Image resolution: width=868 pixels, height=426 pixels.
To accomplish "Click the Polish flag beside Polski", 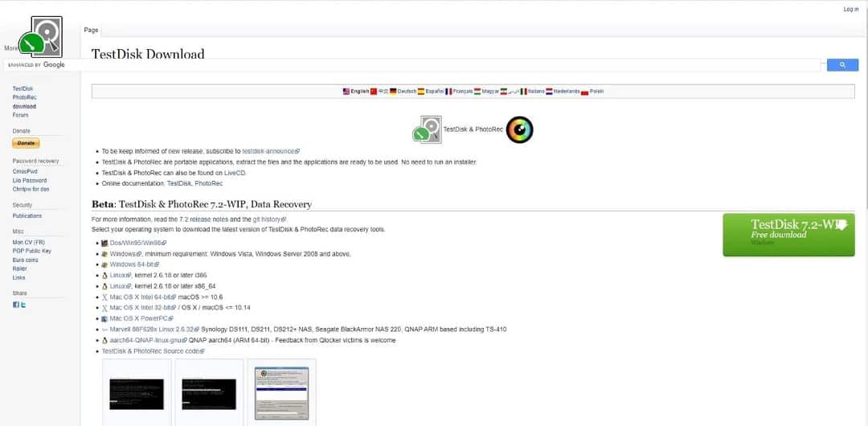I will coord(584,92).
